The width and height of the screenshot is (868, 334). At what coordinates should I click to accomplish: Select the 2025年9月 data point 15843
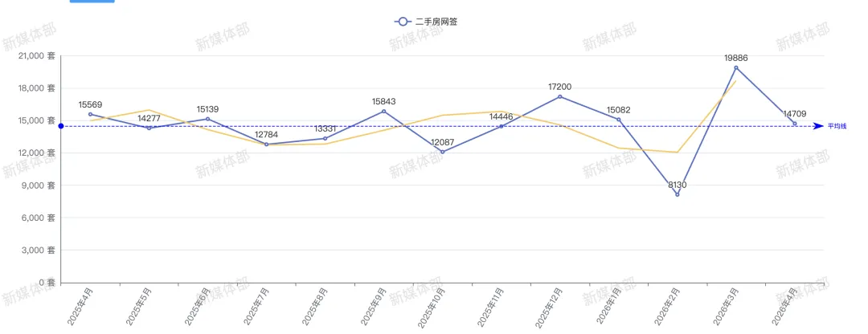383,111
